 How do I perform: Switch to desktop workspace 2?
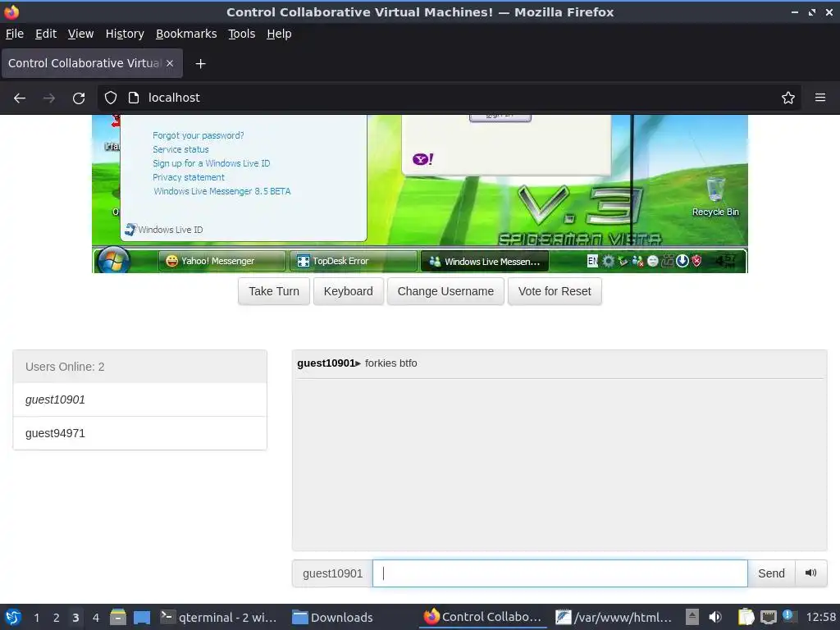click(x=57, y=618)
